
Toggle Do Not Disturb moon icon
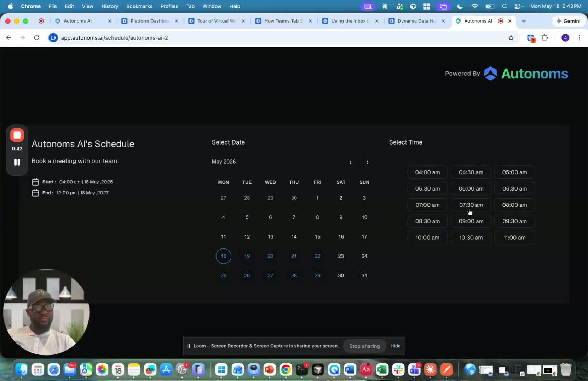[x=460, y=6]
